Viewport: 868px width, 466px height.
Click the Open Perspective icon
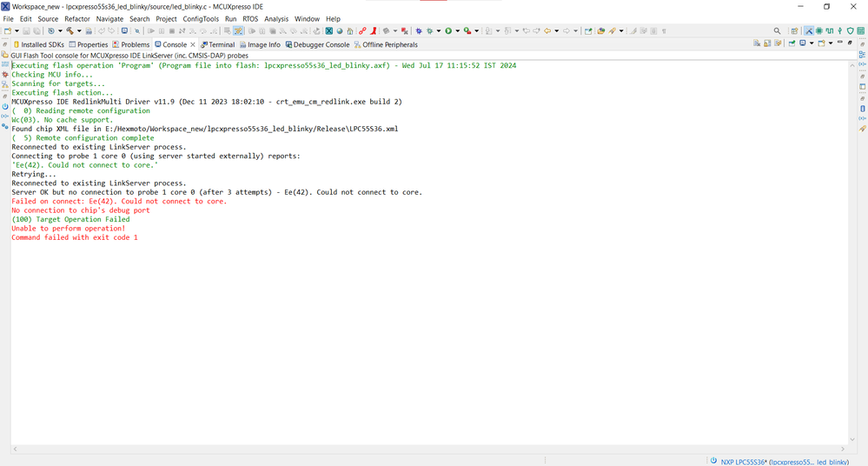(x=794, y=31)
